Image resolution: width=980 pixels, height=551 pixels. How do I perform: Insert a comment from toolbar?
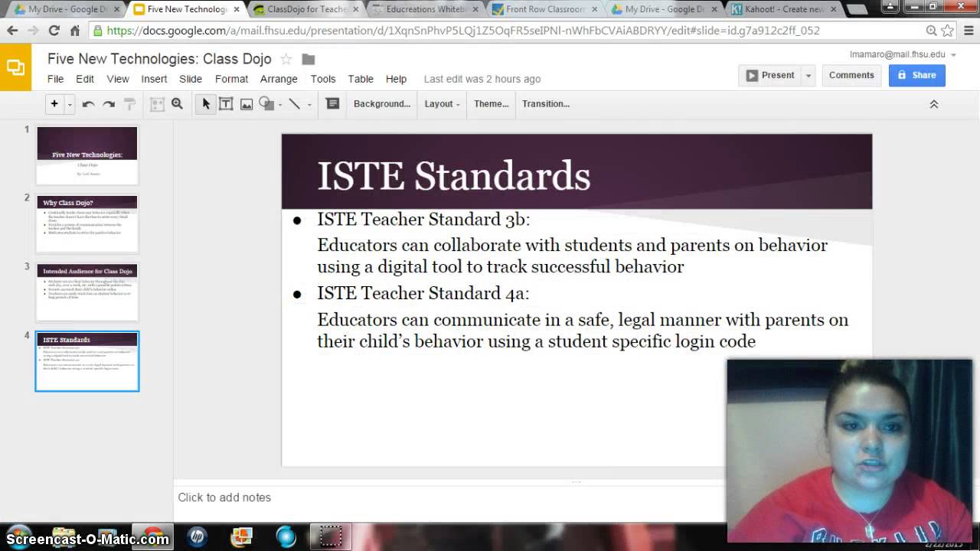coord(332,104)
